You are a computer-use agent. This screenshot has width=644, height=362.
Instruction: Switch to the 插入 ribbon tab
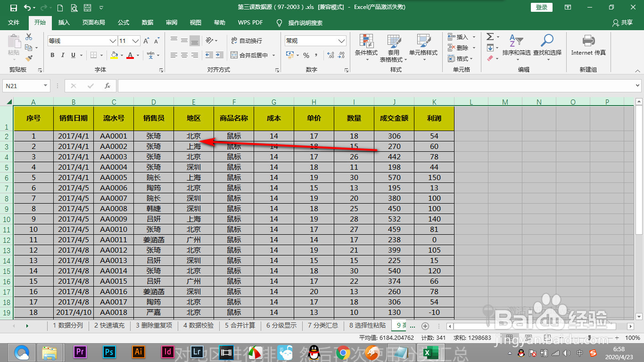pos(64,22)
